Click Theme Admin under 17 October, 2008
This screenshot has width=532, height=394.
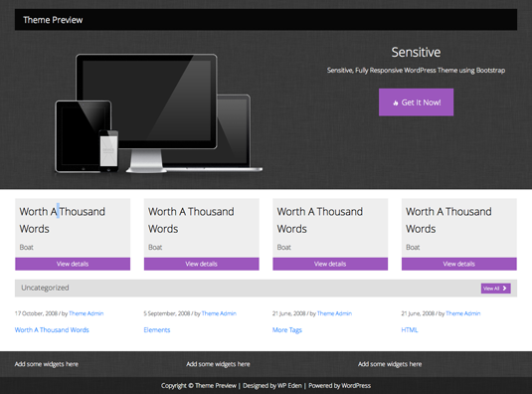(87, 313)
